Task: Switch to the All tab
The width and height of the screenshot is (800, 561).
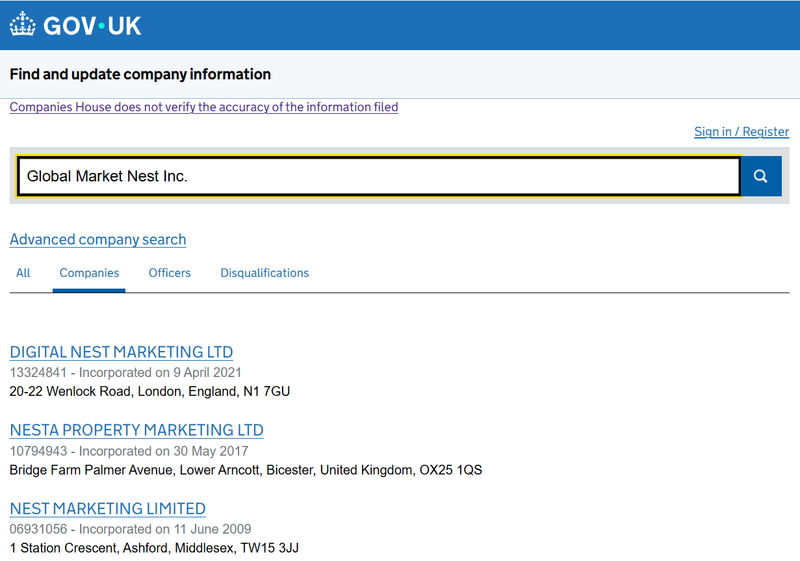Action: tap(23, 273)
